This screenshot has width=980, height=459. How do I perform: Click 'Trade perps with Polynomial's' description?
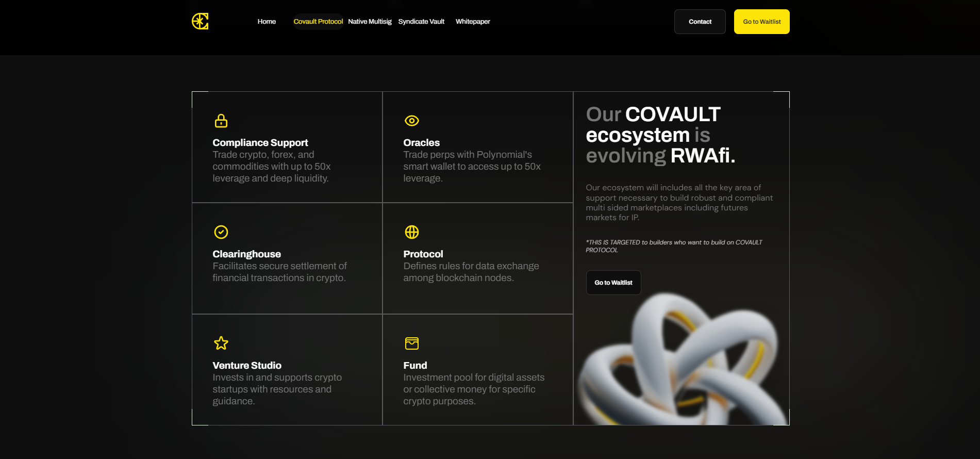pyautogui.click(x=472, y=167)
